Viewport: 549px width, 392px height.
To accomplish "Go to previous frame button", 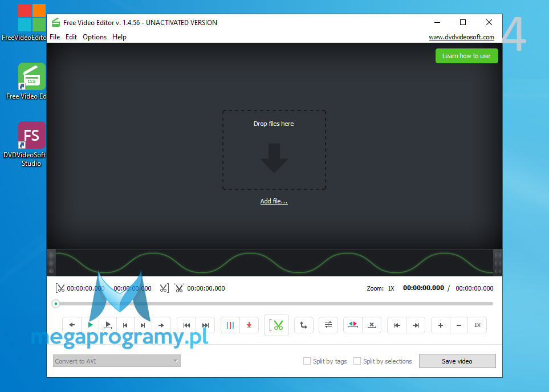I will coord(125,325).
